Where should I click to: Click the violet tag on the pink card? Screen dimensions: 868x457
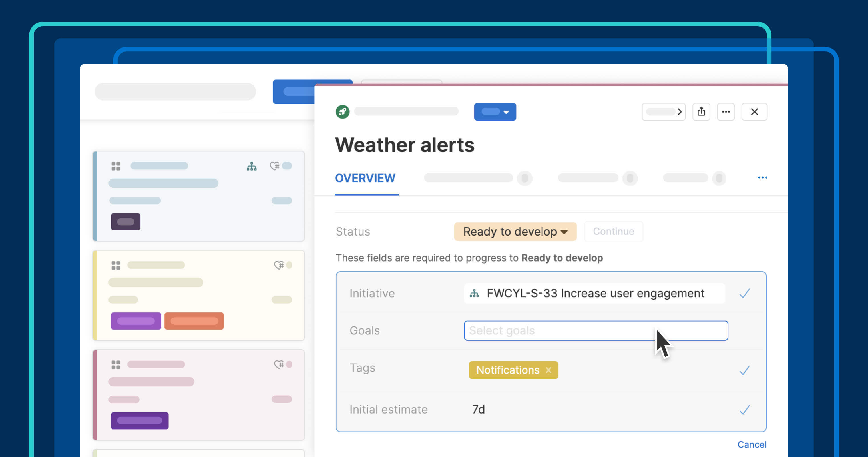tap(140, 421)
